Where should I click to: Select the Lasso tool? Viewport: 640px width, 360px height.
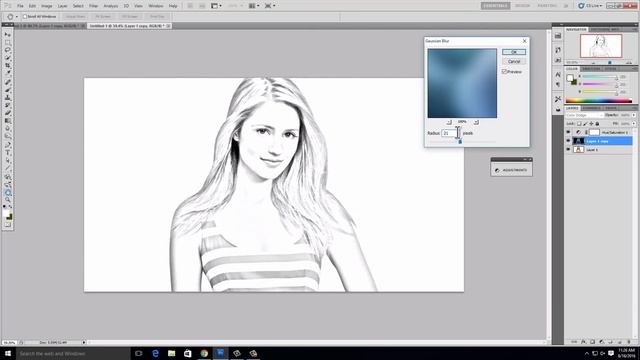8,50
